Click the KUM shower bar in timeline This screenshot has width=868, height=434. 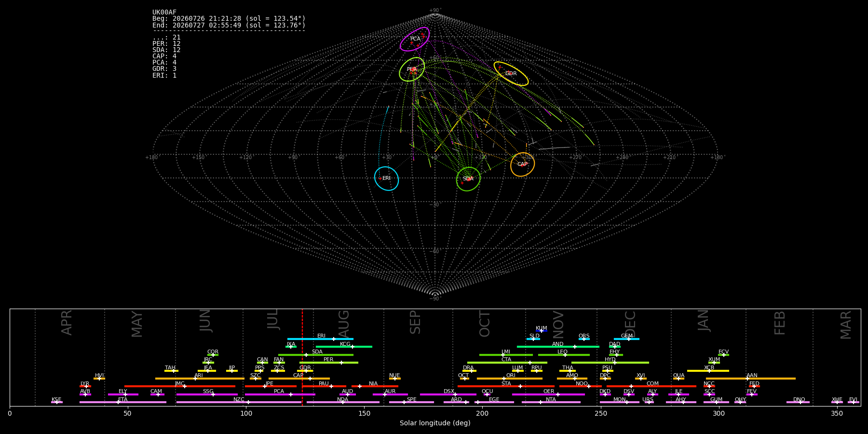coord(542,331)
